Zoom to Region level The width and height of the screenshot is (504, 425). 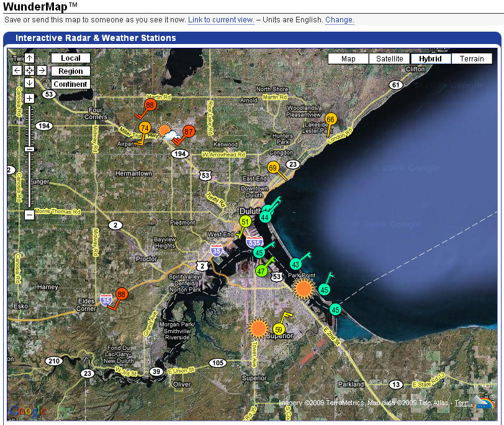click(71, 71)
